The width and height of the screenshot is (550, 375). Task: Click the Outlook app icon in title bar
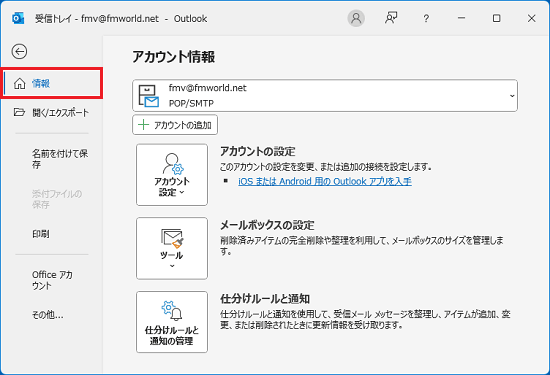click(18, 18)
